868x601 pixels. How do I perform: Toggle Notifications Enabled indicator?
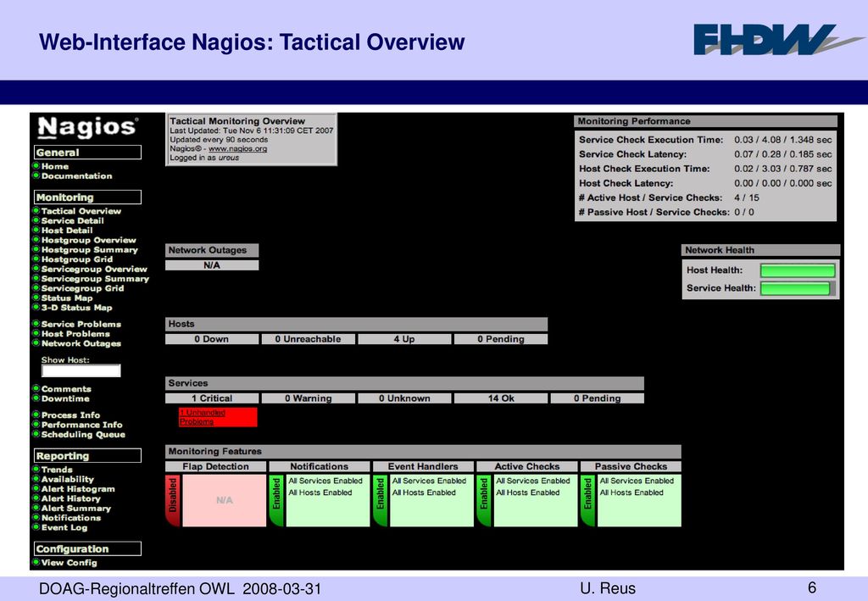pyautogui.click(x=276, y=500)
